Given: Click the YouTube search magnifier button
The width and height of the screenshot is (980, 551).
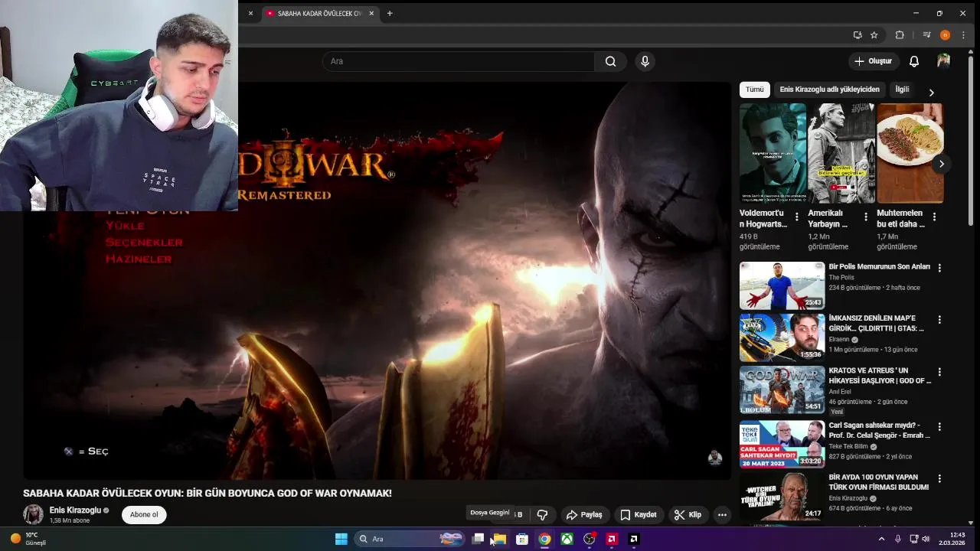Looking at the screenshot, I should point(610,61).
